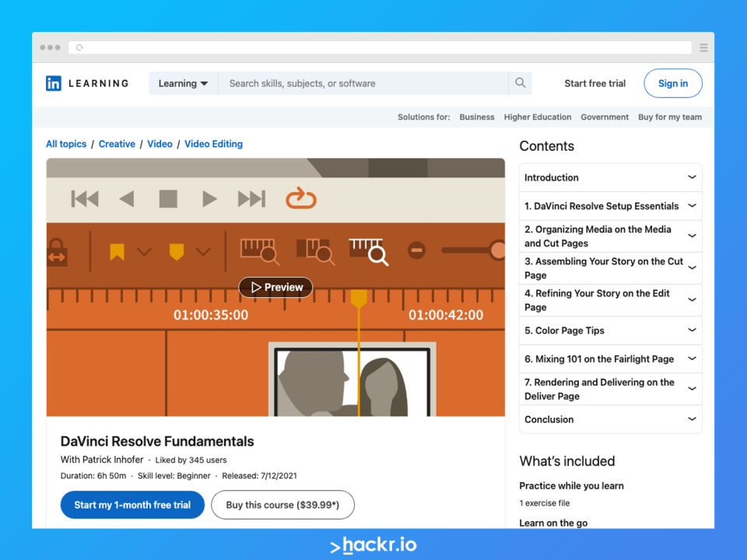
Task: Click the couple thumbnail in the timeline
Action: [352, 380]
